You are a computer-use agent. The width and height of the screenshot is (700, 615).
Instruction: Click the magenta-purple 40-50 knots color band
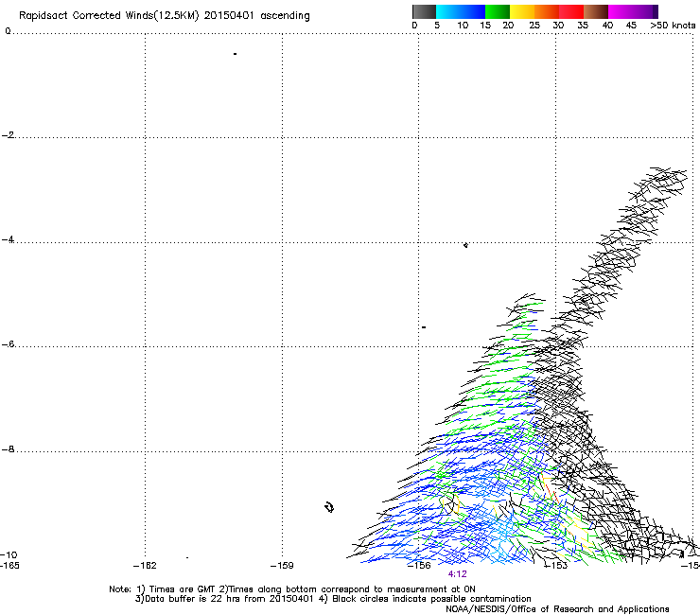(x=633, y=11)
